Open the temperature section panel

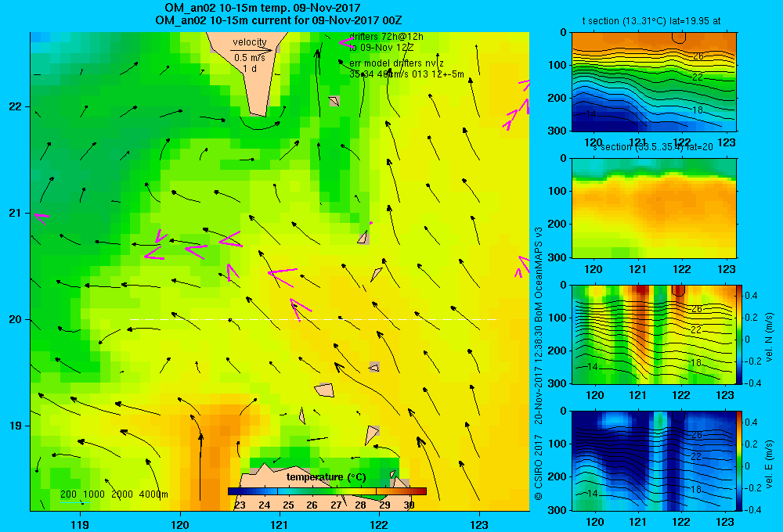(x=654, y=82)
